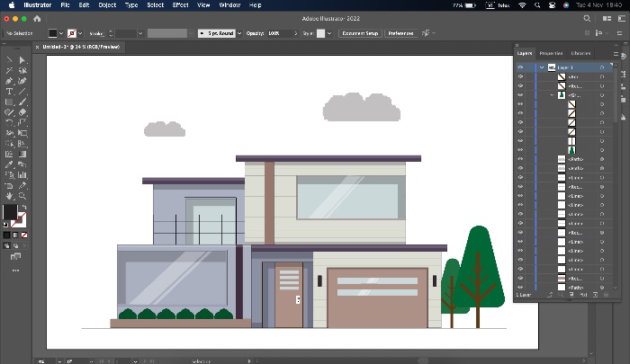Viewport: 630px width, 364px height.
Task: Select the Rectangle tool
Action: 9,102
